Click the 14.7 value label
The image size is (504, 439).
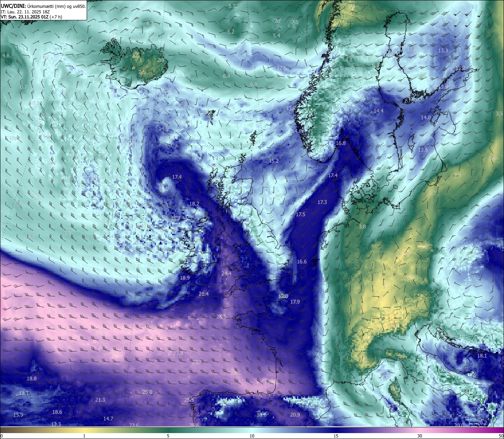[x=108, y=419]
